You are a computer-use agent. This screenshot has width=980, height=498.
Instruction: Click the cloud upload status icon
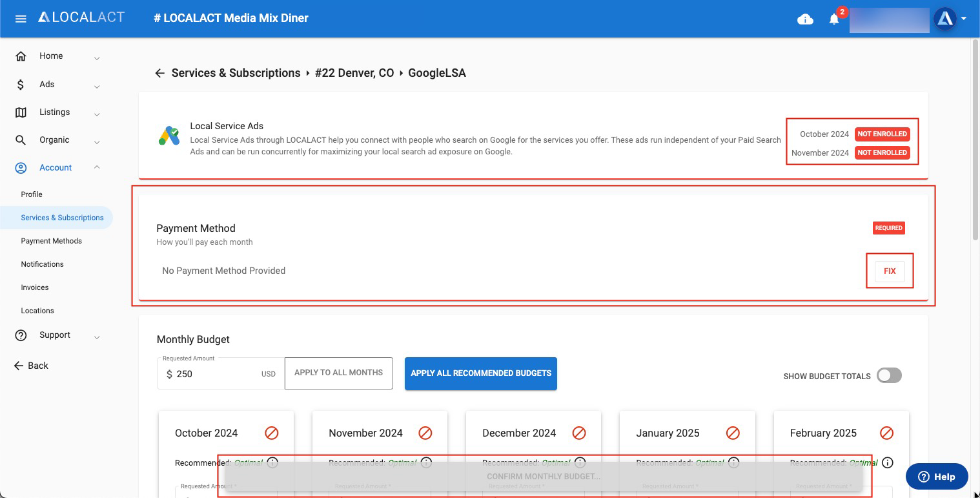[x=805, y=19]
